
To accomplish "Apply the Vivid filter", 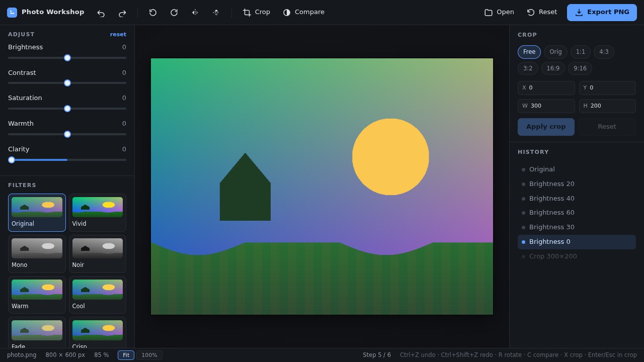I will coord(98,213).
